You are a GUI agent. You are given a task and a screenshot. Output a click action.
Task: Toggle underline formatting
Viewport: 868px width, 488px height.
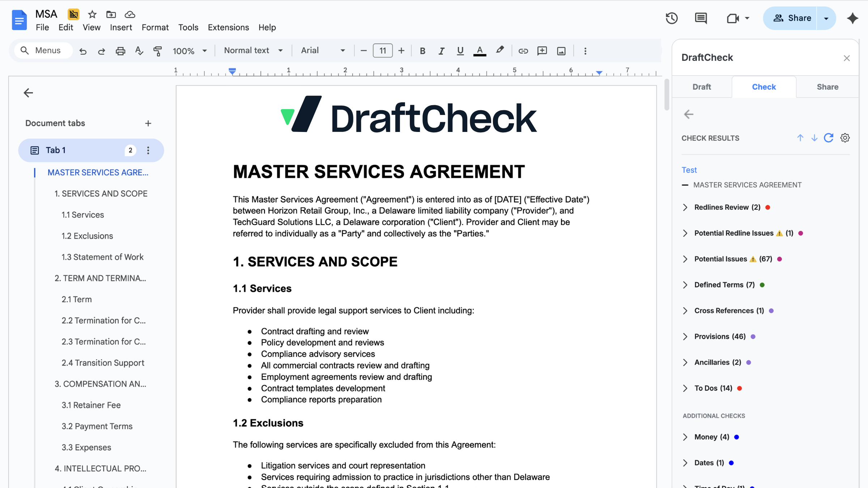[x=460, y=51]
